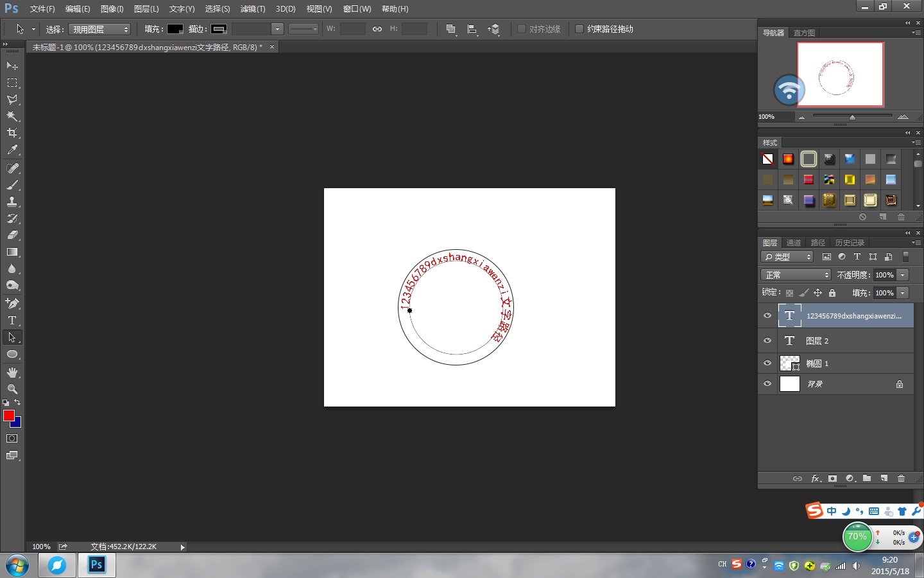924x578 pixels.
Task: Switch to the 历史记录 tab
Action: [x=850, y=243]
